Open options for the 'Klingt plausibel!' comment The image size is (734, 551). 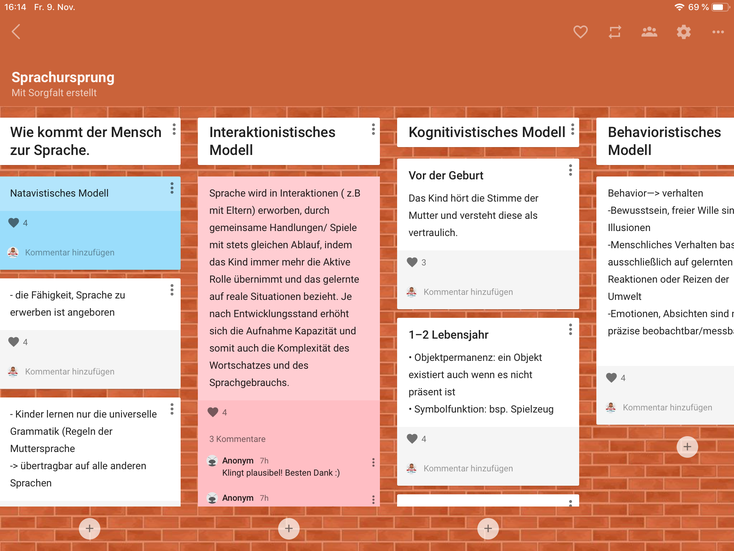point(373,463)
